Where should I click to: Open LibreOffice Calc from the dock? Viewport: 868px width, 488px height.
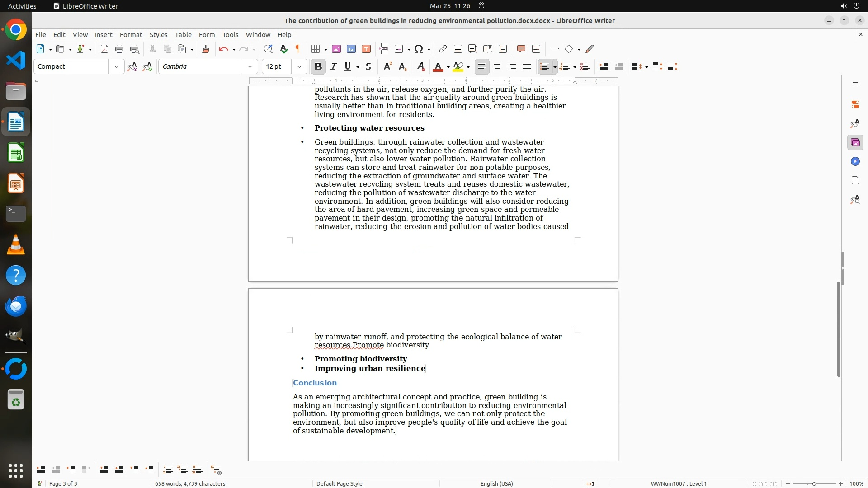pyautogui.click(x=16, y=153)
